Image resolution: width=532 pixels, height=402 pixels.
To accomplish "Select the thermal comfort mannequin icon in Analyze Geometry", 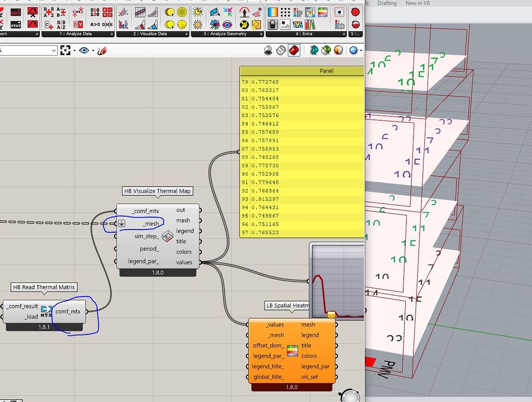I will (x=244, y=12).
